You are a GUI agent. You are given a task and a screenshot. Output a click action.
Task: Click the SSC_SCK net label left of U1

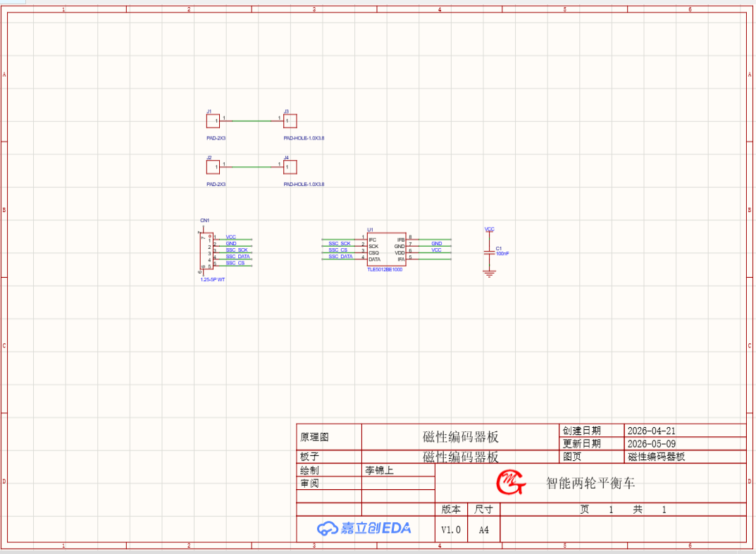pyautogui.click(x=340, y=243)
